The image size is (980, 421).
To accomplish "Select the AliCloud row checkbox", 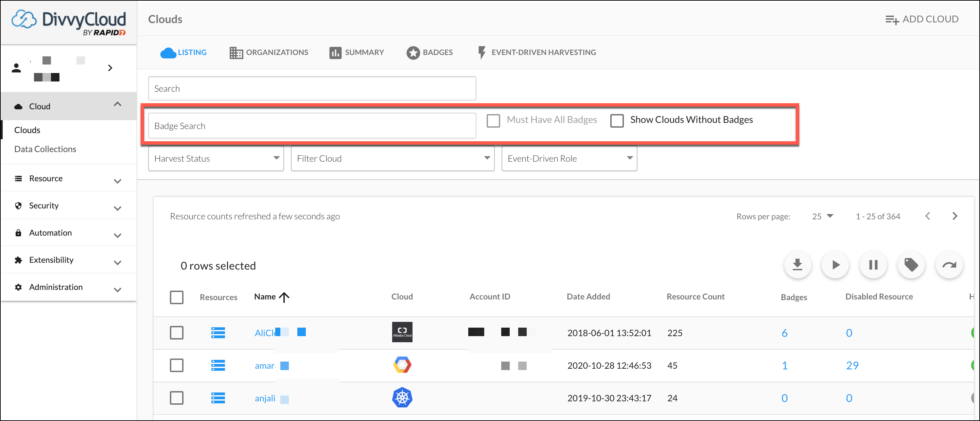I will 176,333.
